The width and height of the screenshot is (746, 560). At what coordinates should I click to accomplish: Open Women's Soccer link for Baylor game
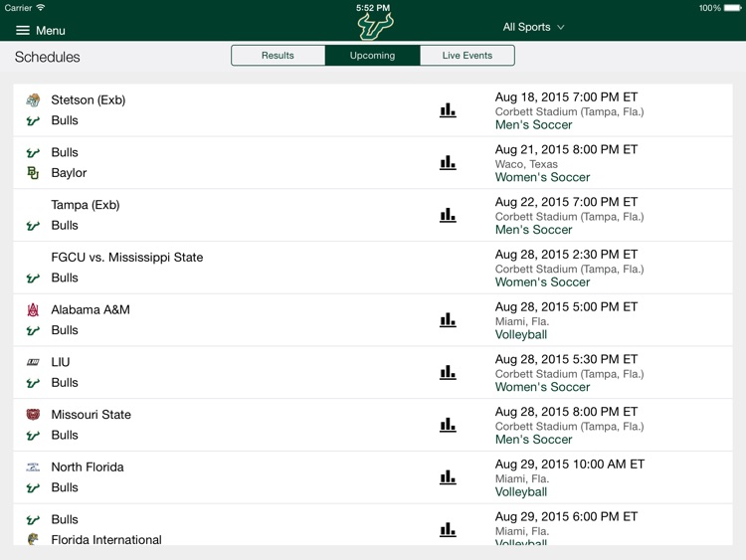click(542, 177)
